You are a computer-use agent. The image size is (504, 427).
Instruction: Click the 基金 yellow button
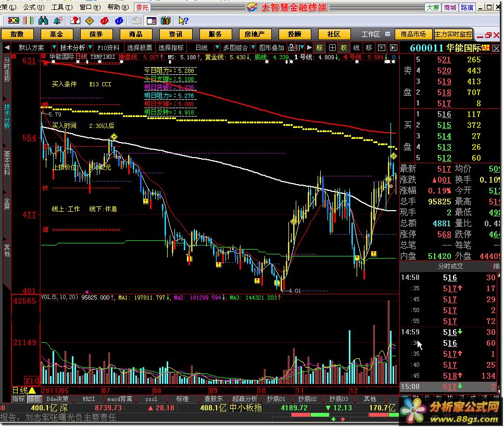coord(57,34)
